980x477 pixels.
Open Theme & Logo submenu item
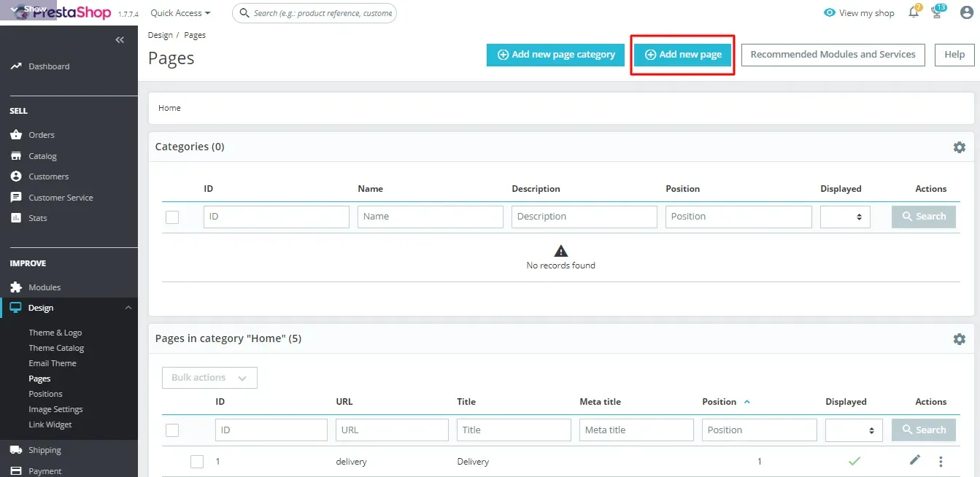(55, 333)
